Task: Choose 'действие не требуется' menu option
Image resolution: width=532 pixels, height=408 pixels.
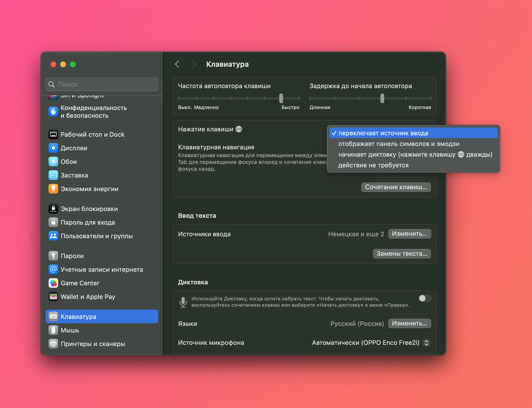Action: [x=373, y=165]
